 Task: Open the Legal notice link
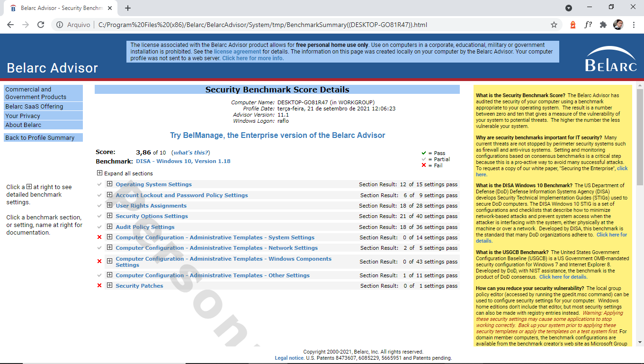[x=289, y=358]
